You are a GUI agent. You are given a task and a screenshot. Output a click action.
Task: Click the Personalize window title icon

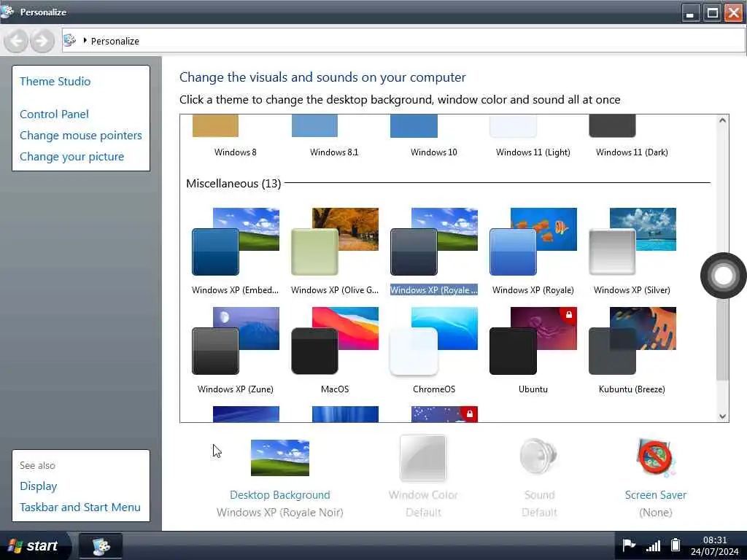click(7, 11)
